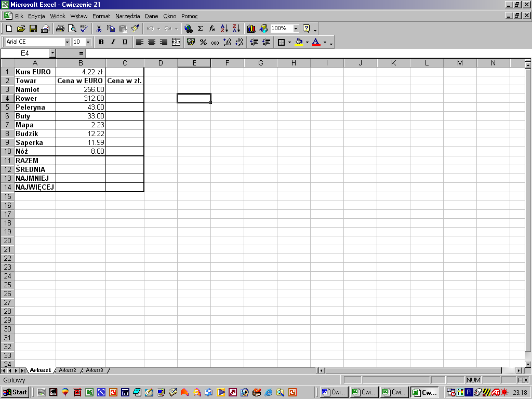Toggle Bold formatting
Image resolution: width=532 pixels, height=399 pixels.
[101, 42]
